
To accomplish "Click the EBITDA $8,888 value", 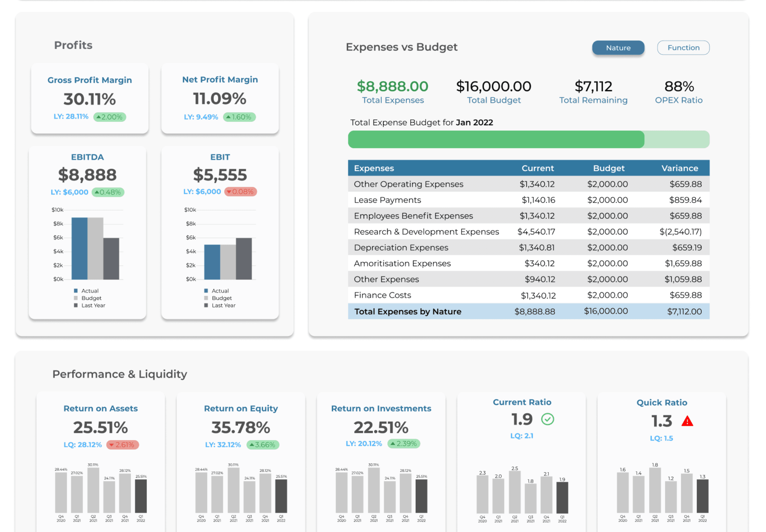I will point(87,175).
